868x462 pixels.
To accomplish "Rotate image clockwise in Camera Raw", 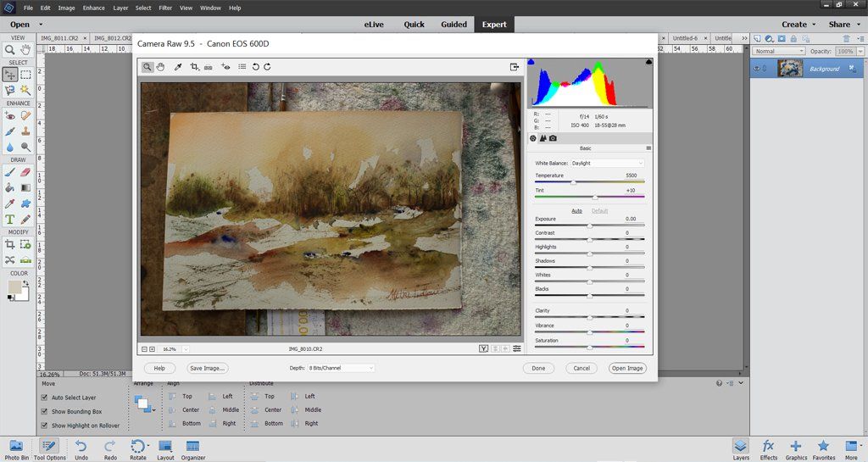I will tap(267, 67).
